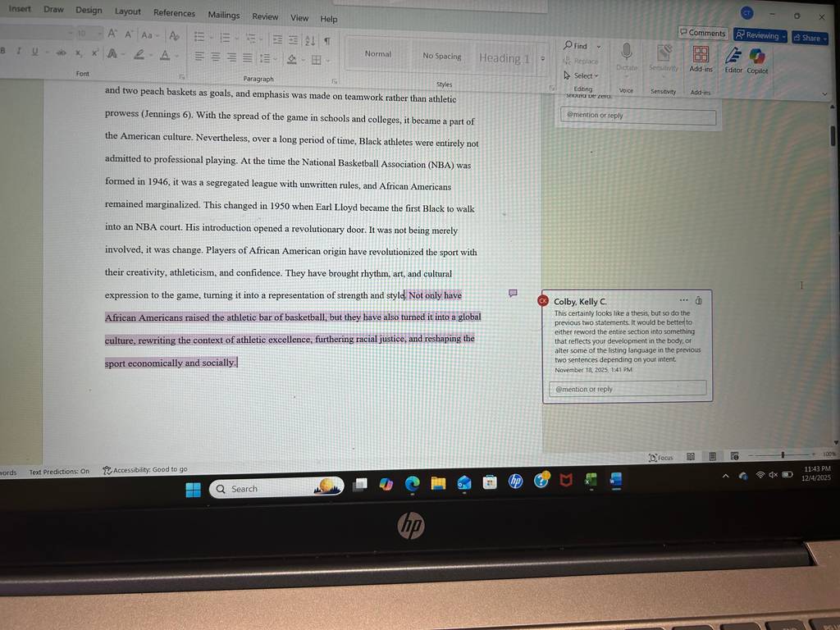Switch to Web Layout view
This screenshot has width=840, height=630.
[734, 456]
